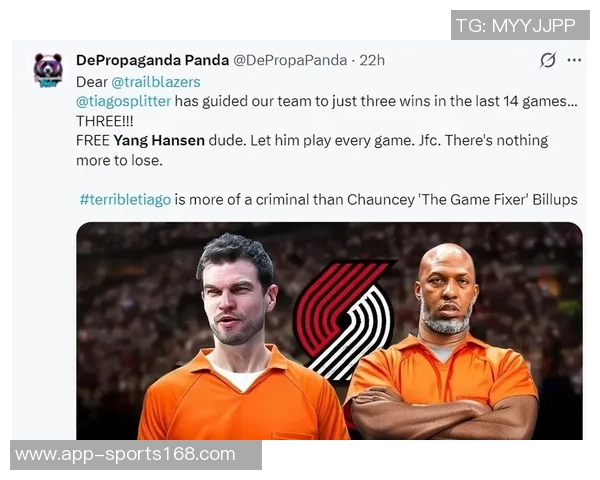The height and width of the screenshot is (480, 600).
Task: Open the DePropaganda Panda display name
Action: click(152, 60)
